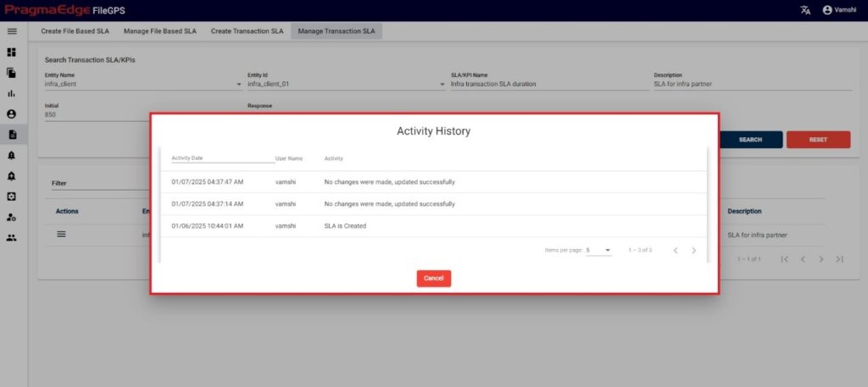Screen dimensions: 868x387
Task: Click the Actions column header
Action: pos(67,211)
